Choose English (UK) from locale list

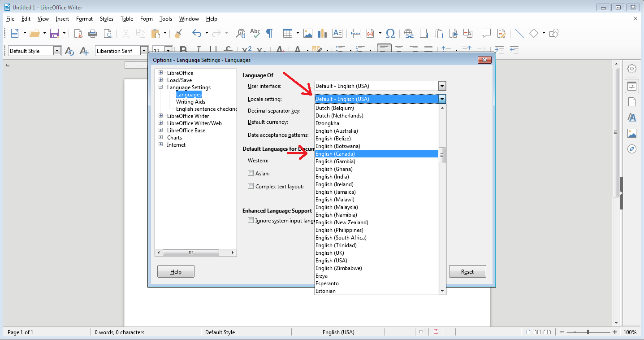point(376,253)
